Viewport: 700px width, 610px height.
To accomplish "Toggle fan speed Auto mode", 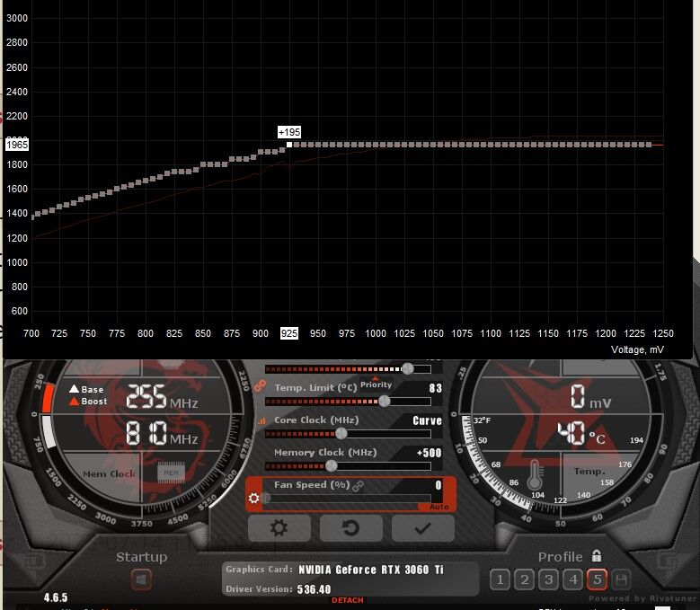I will click(x=439, y=507).
